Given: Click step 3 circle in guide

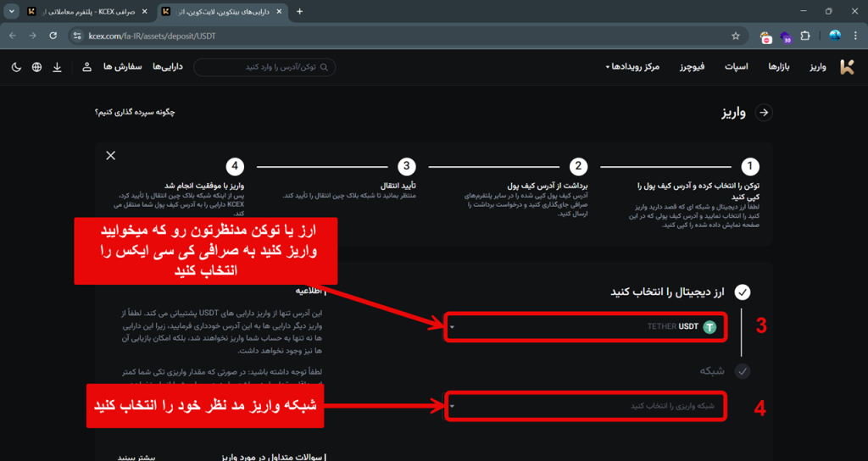Looking at the screenshot, I should 407,167.
